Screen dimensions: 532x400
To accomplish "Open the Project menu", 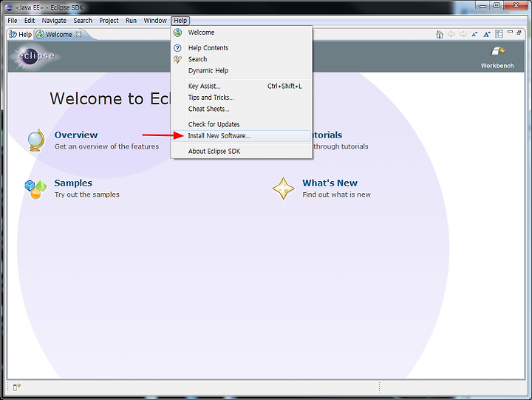I will (x=109, y=21).
